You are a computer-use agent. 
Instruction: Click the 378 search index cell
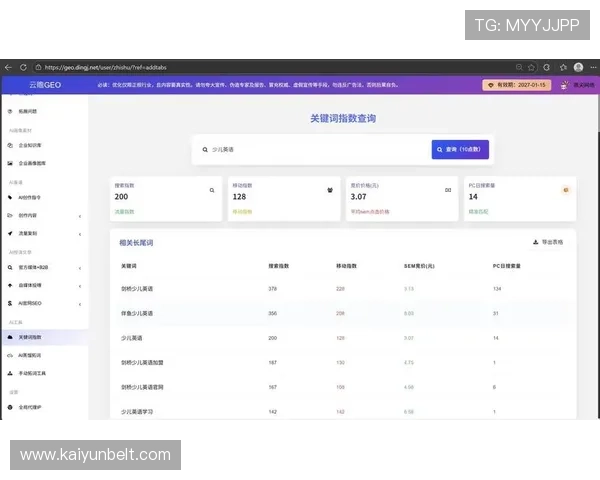pyautogui.click(x=272, y=289)
